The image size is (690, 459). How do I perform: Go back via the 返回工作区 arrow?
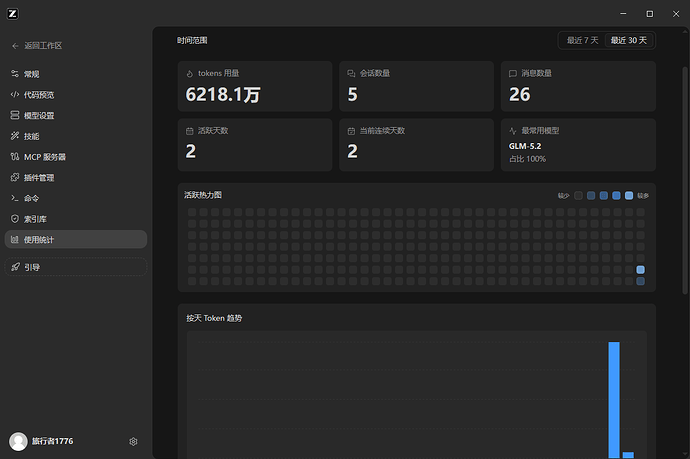15,46
